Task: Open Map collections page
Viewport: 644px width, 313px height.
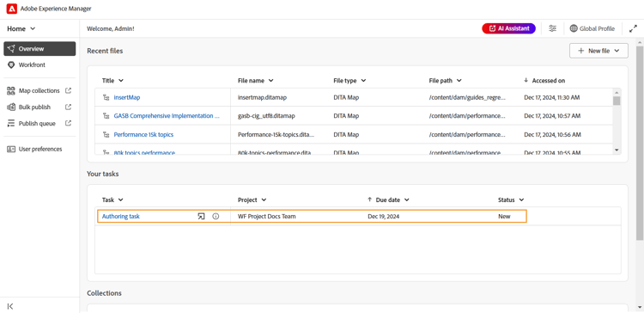Action: click(39, 90)
